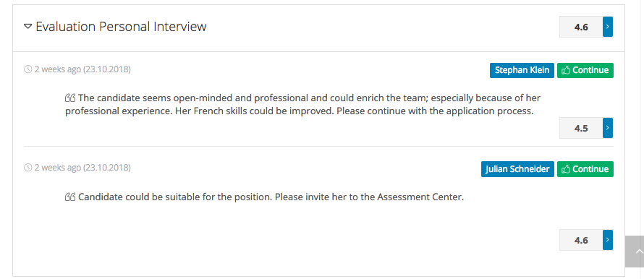Collapse the Evaluation Personal Interview triangle
644x279 pixels.
coord(27,27)
